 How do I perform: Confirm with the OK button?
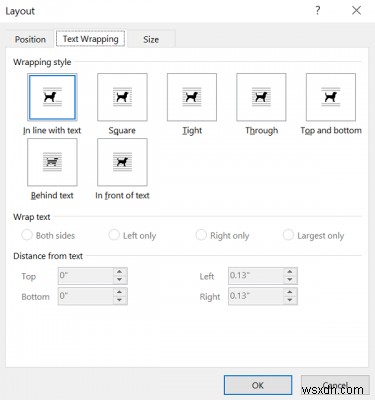[258, 385]
